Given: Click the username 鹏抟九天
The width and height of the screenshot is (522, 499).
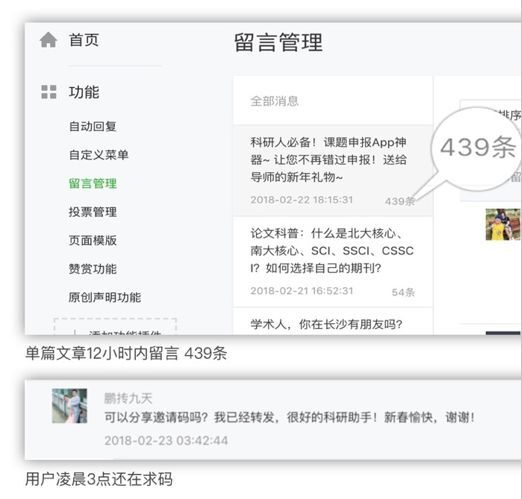Looking at the screenshot, I should [x=128, y=398].
